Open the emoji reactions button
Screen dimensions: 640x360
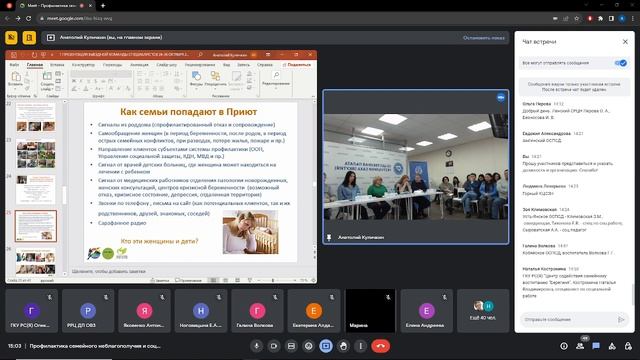(x=309, y=346)
